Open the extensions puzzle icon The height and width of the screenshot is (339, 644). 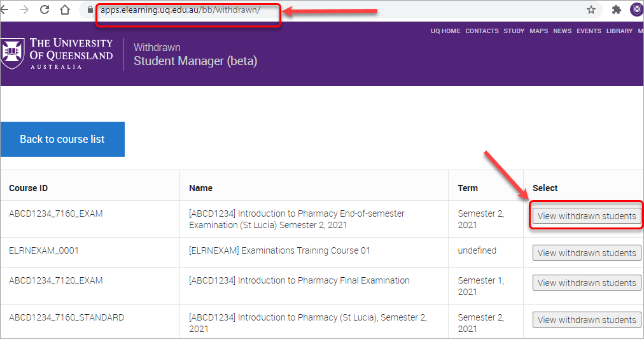click(617, 10)
